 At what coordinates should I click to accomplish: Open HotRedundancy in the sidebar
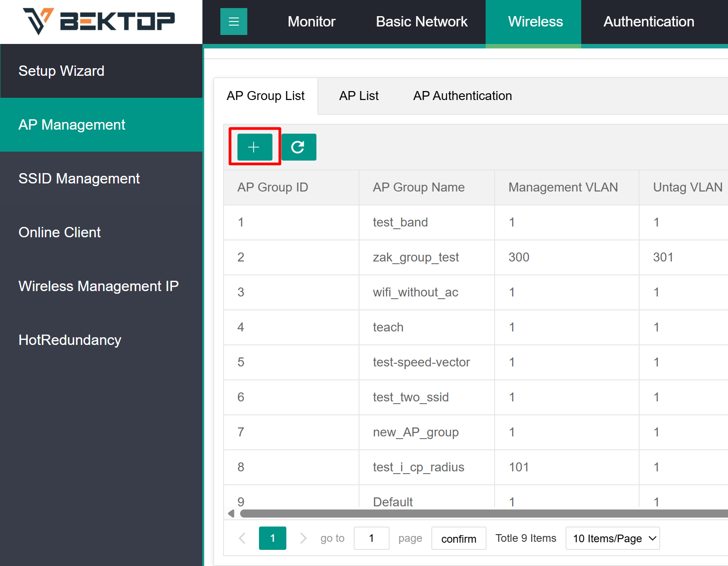70,340
